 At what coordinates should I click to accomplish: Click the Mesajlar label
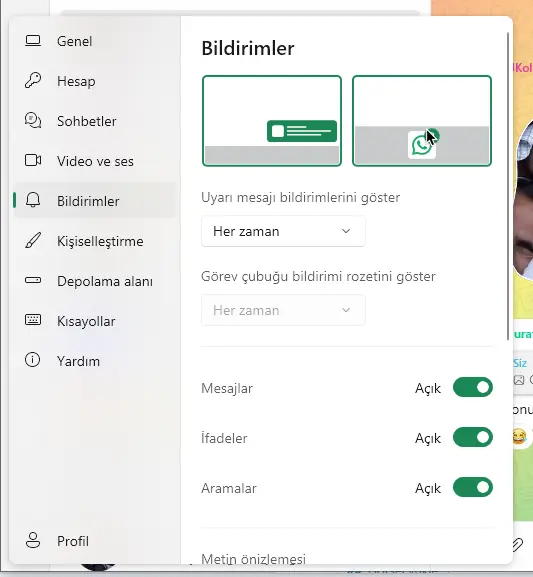227,388
